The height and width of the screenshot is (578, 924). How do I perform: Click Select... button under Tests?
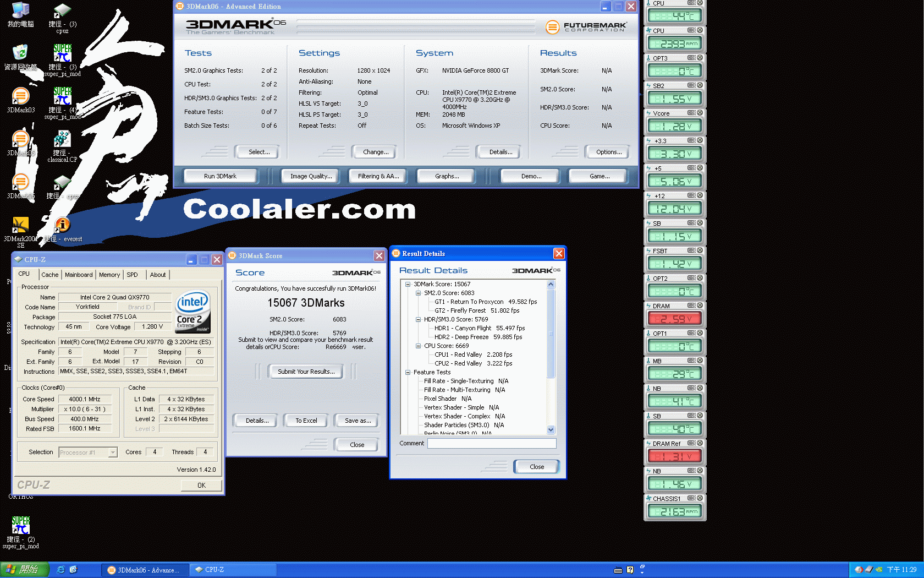(257, 152)
